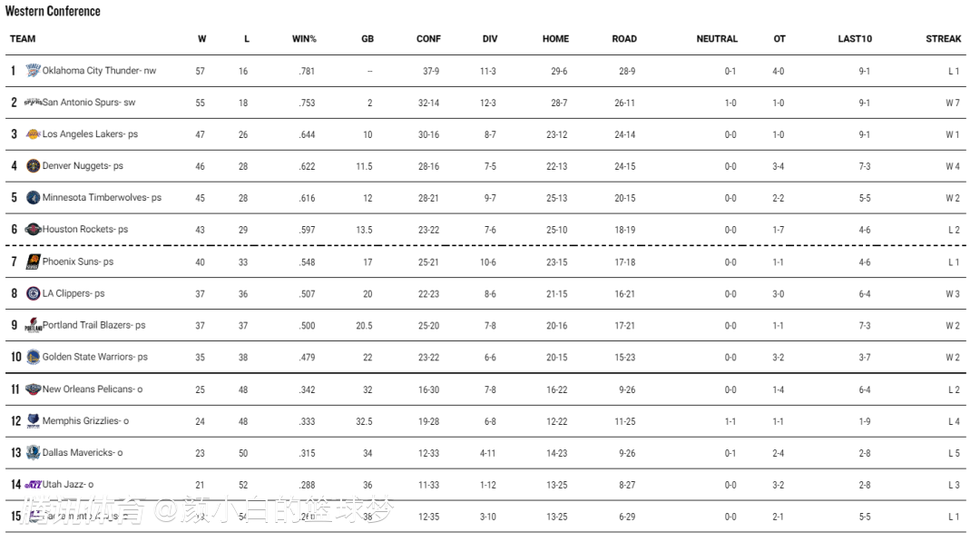This screenshot has height=542, width=980.
Task: Click the Houston Rockets logo icon
Action: coord(34,230)
